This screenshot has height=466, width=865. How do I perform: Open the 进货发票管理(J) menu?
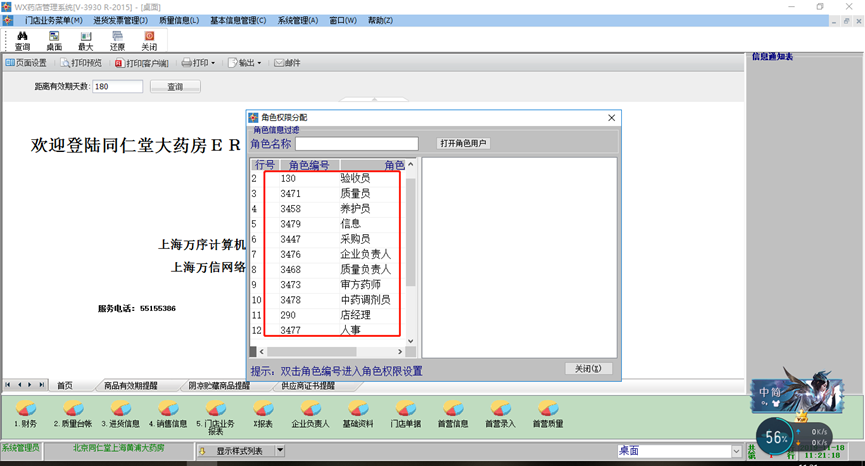click(120, 20)
